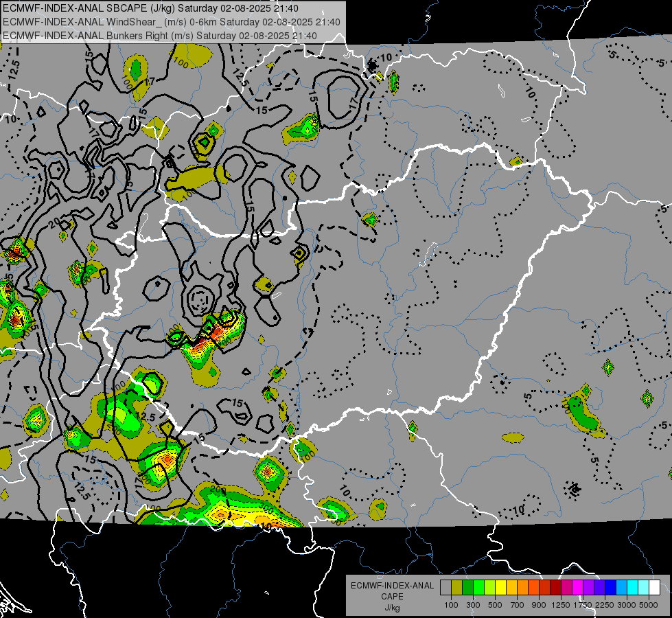This screenshot has width=672, height=618.
Task: Select the bright magenta legend swatch
Action: click(578, 588)
